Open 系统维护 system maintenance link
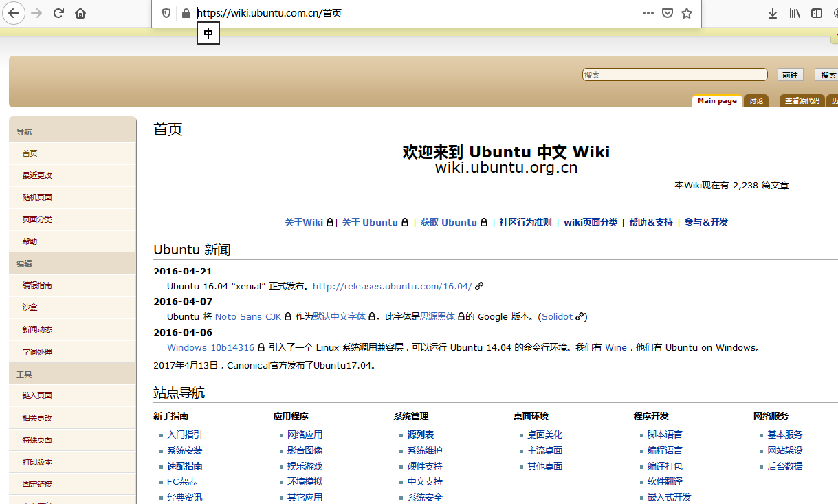The image size is (838, 504). tap(425, 450)
